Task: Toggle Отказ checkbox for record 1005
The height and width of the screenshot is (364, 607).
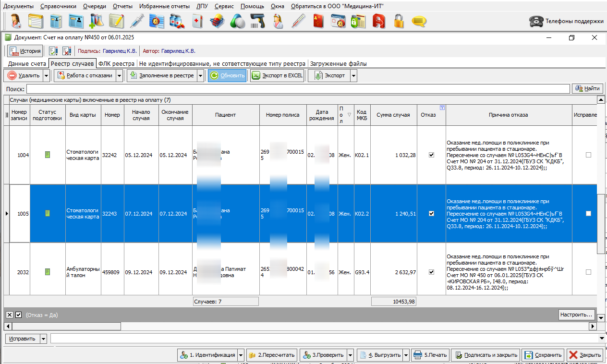Action: click(431, 213)
